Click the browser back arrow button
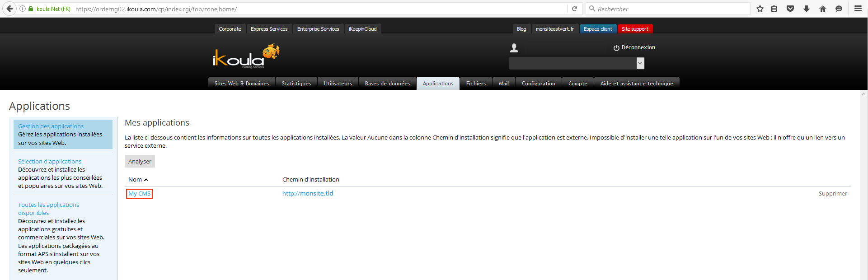The image size is (868, 280). [x=9, y=9]
